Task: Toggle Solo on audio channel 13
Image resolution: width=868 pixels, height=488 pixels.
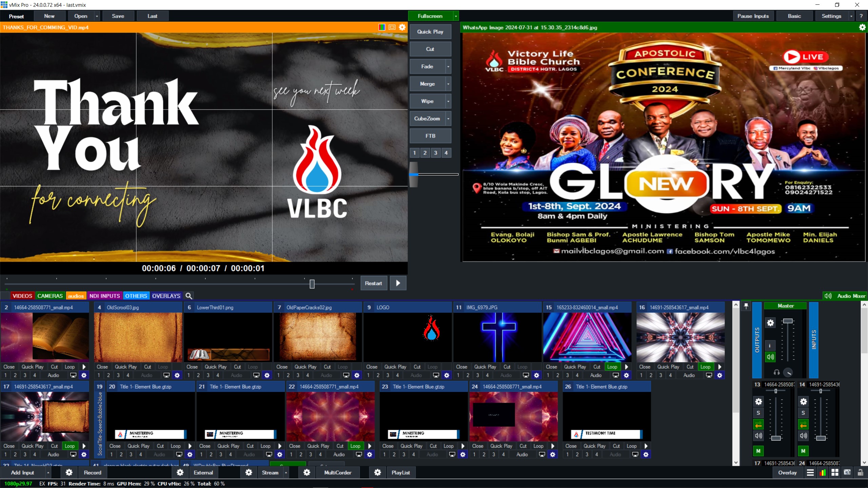Action: (758, 413)
